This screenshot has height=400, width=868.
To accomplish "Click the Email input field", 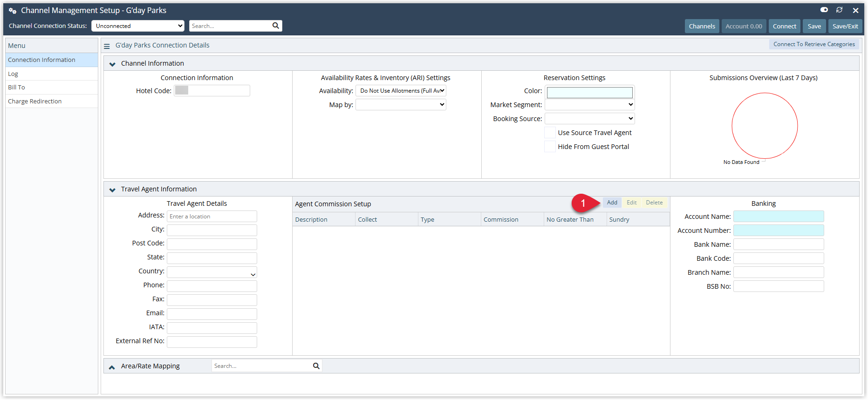I will point(212,314).
